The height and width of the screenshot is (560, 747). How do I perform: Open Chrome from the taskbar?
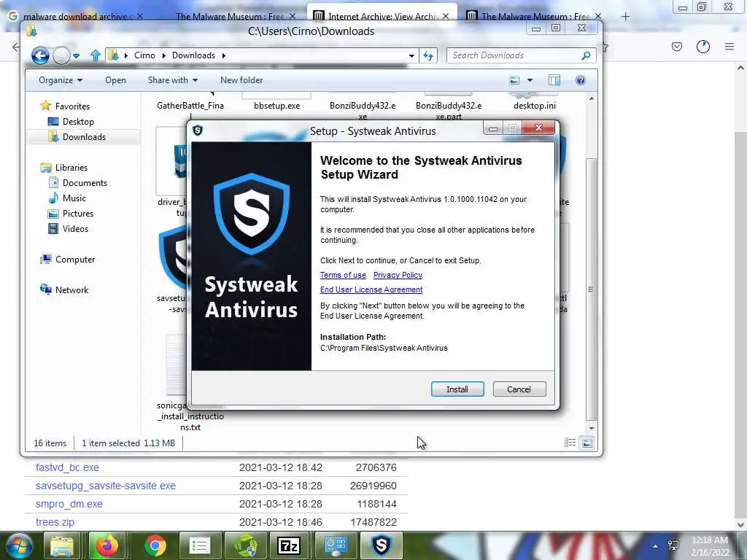tap(155, 545)
